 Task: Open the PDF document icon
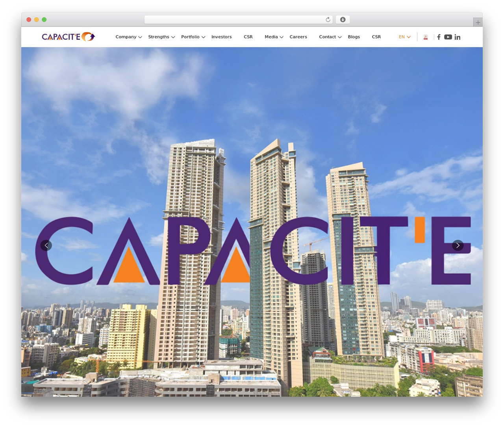426,37
